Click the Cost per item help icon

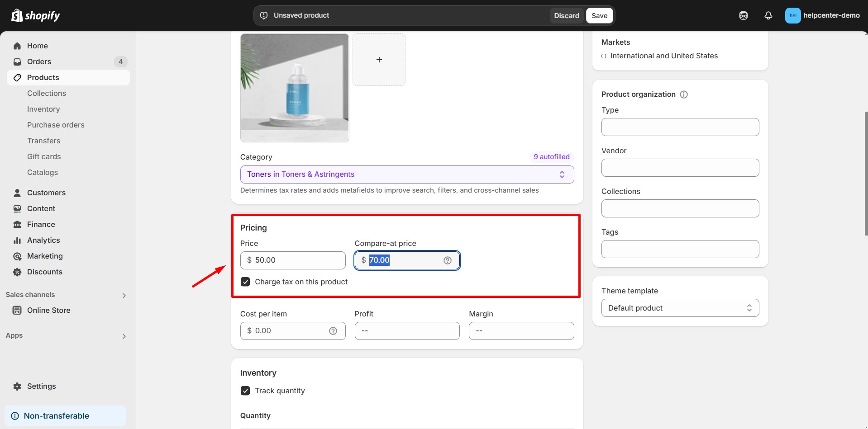333,331
